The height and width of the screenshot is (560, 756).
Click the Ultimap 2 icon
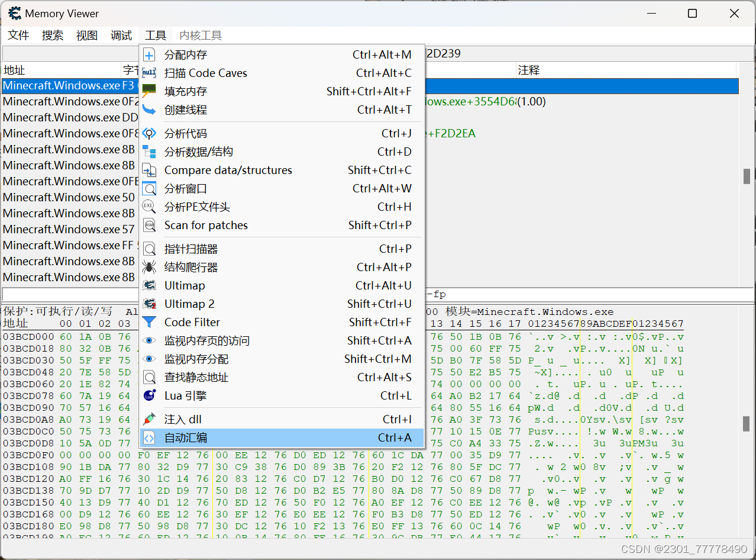tap(150, 304)
